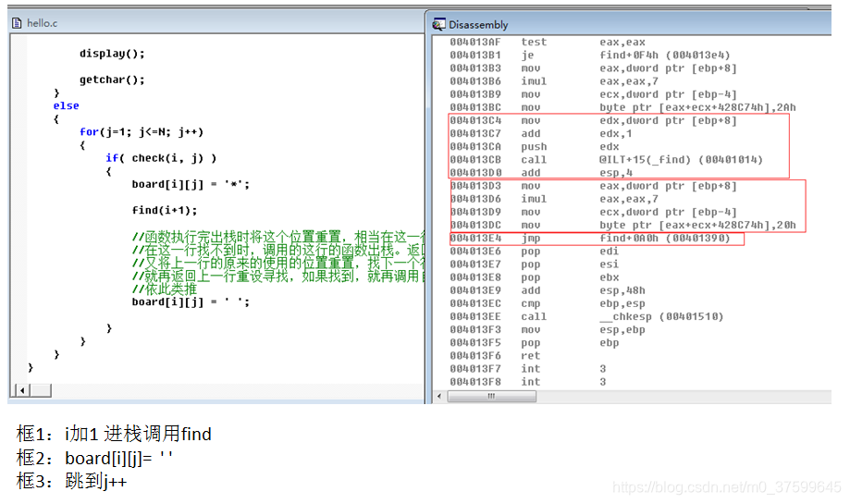Click the if( check(i, j) ) line
Image resolution: width=850 pixels, height=504 pixels.
161,158
